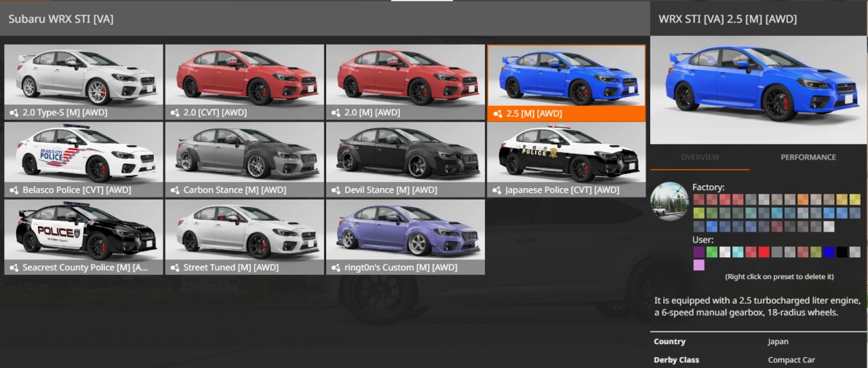The image size is (868, 368).
Task: Click the config icon beside Devil Stance label
Action: (335, 191)
